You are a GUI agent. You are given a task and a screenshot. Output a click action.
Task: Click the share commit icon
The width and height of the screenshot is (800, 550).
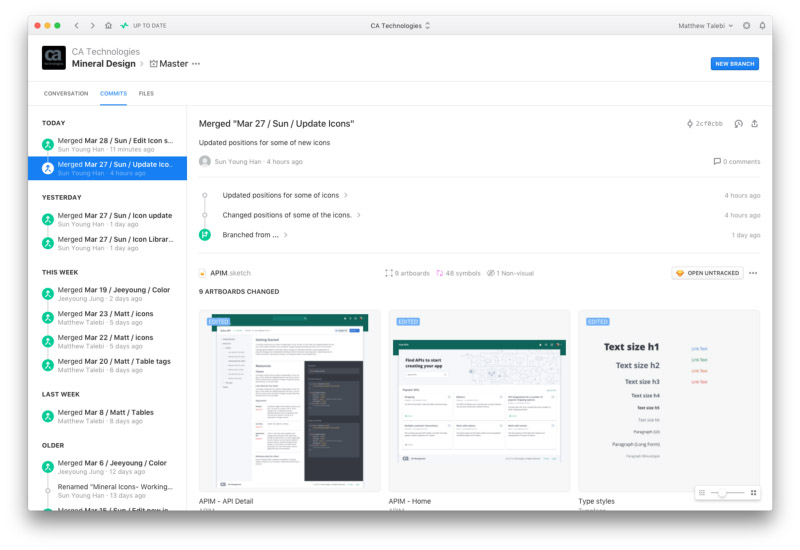coord(755,123)
